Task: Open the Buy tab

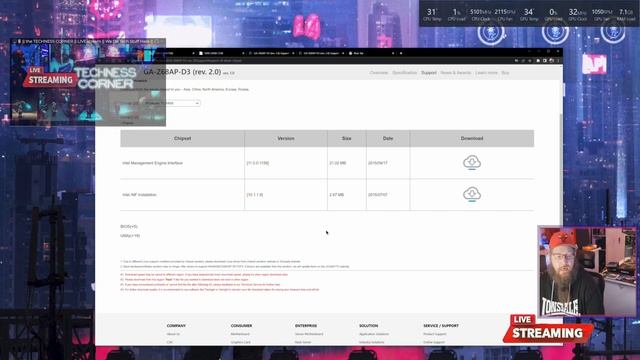Action: click(505, 73)
